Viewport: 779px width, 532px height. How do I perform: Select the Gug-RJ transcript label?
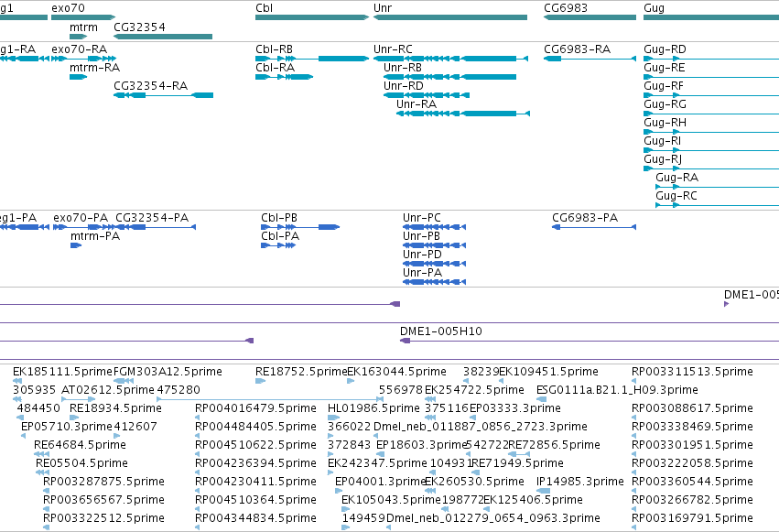[x=663, y=159]
